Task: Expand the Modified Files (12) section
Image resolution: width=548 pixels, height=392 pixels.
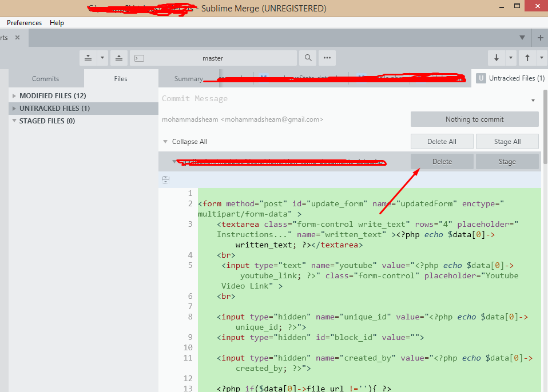Action: pos(14,96)
